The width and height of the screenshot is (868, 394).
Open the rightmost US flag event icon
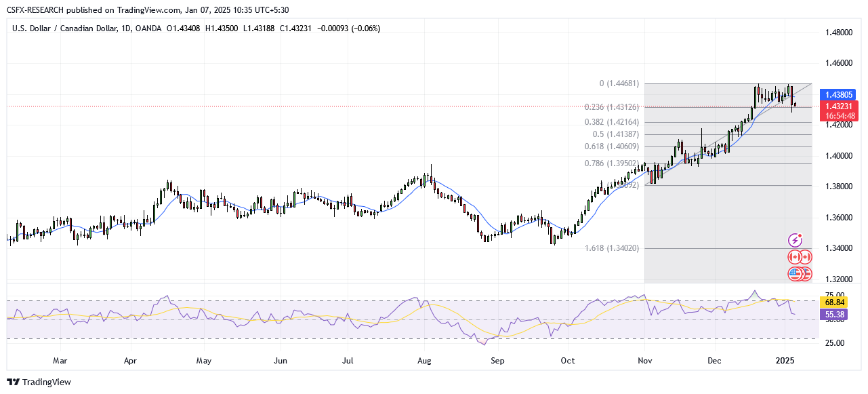pos(805,274)
